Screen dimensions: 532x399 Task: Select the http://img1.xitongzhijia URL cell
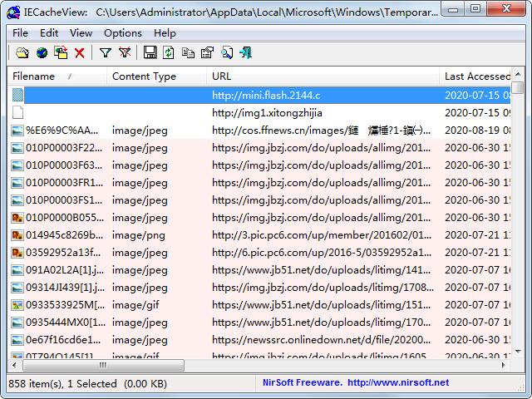coord(267,113)
